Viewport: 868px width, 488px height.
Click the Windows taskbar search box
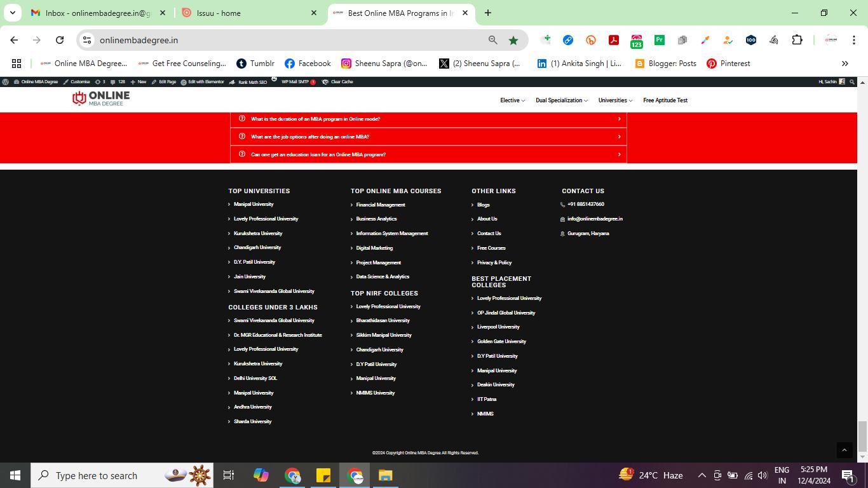pyautogui.click(x=122, y=475)
